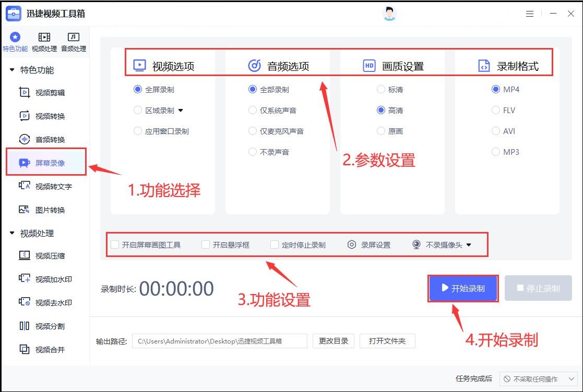Choose 高清 high definition quality
583x392 pixels.
tap(390, 111)
